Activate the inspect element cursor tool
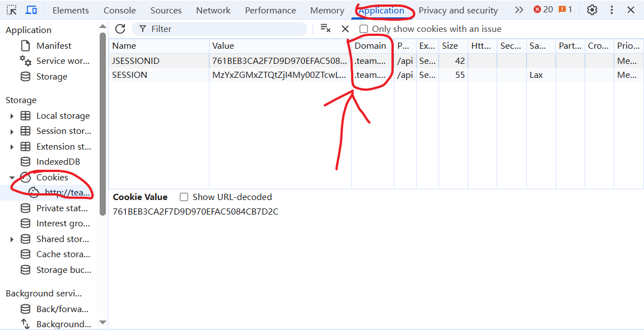 pyautogui.click(x=11, y=10)
